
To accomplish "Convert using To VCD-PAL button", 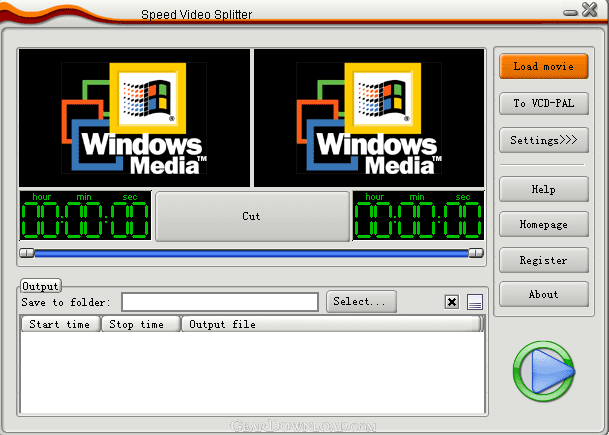I will pos(544,103).
